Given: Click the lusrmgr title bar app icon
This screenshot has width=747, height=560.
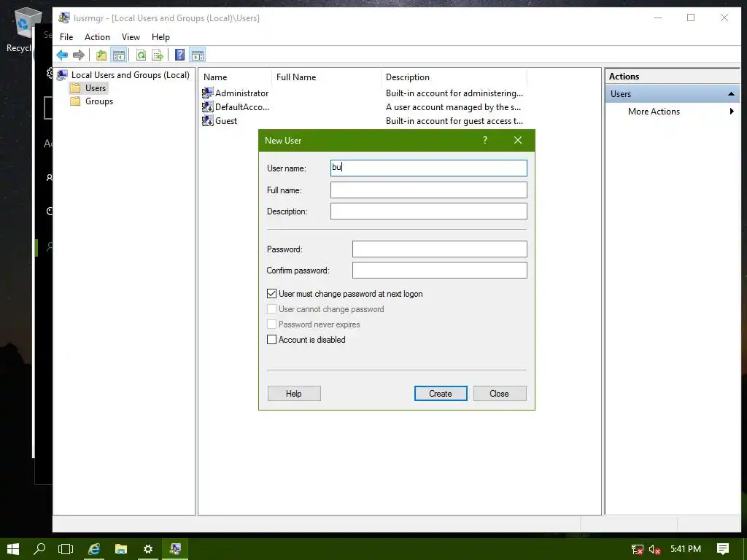Looking at the screenshot, I should 64,18.
